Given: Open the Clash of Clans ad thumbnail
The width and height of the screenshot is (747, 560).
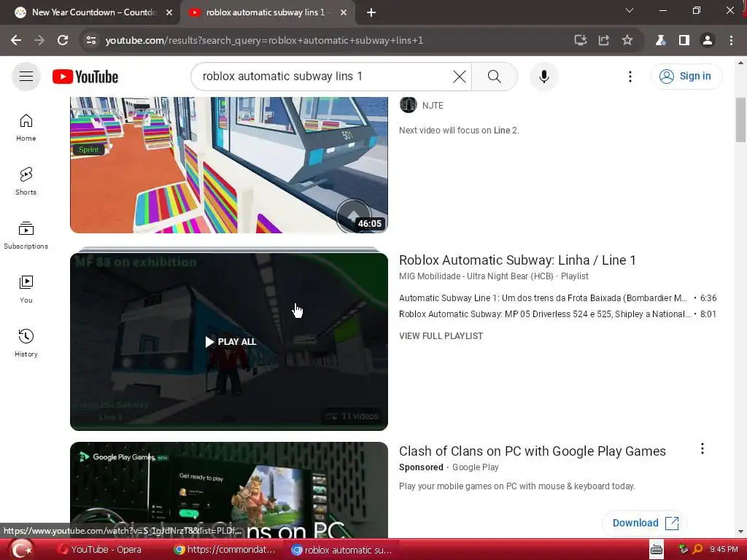Looking at the screenshot, I should [x=228, y=490].
